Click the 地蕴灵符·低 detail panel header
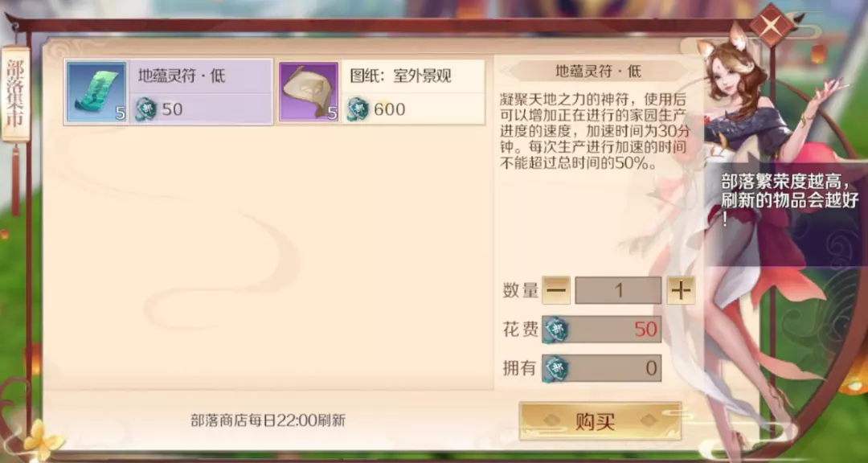Screen dimensions: 868x463 [599, 71]
